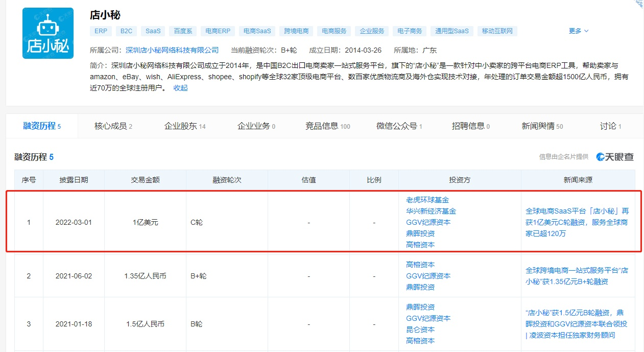The image size is (644, 352).
Task: Click the 电子商务 tag
Action: pyautogui.click(x=410, y=31)
